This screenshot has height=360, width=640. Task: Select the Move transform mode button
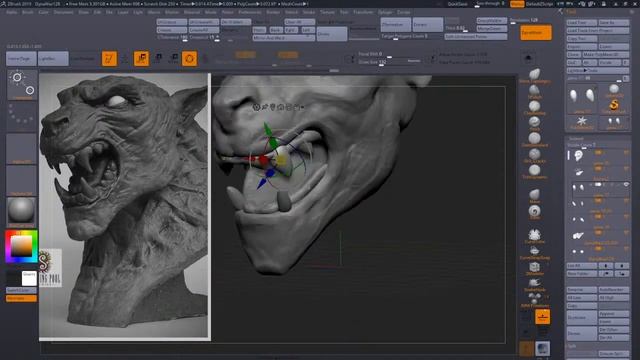[142, 59]
